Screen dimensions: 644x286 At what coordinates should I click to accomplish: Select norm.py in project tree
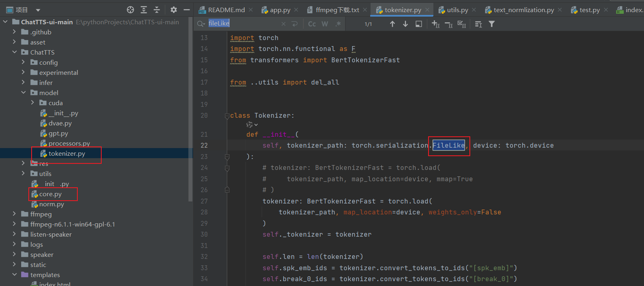(51, 204)
